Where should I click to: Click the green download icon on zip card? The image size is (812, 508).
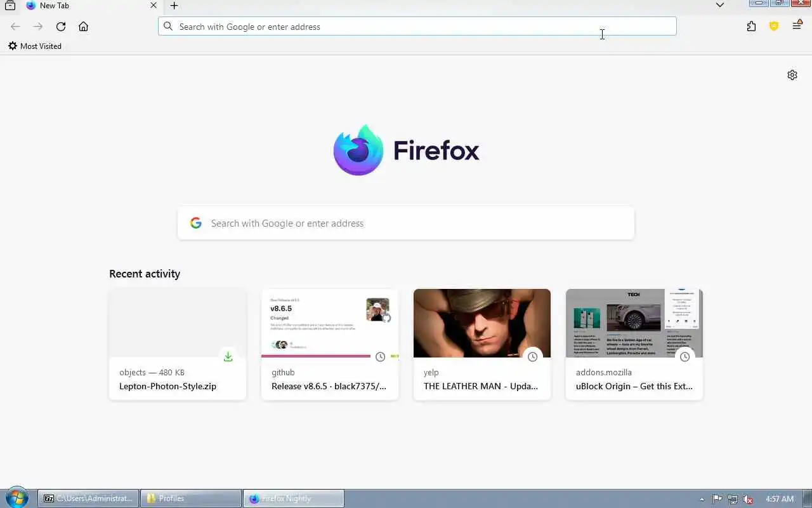click(228, 357)
